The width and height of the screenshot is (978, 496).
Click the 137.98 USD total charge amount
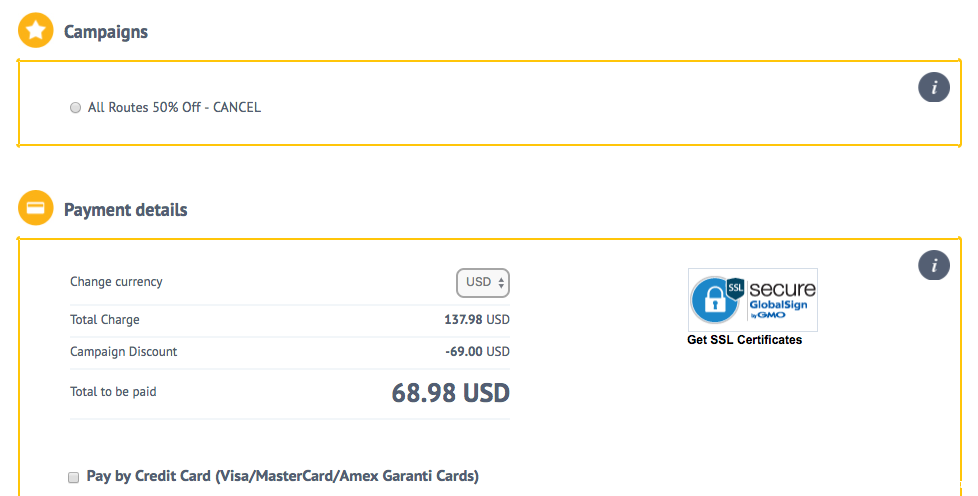click(476, 320)
